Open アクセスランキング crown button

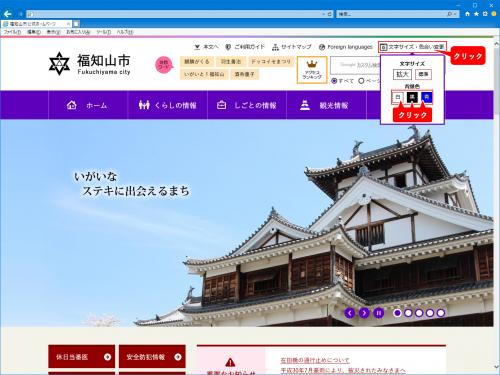point(312,70)
